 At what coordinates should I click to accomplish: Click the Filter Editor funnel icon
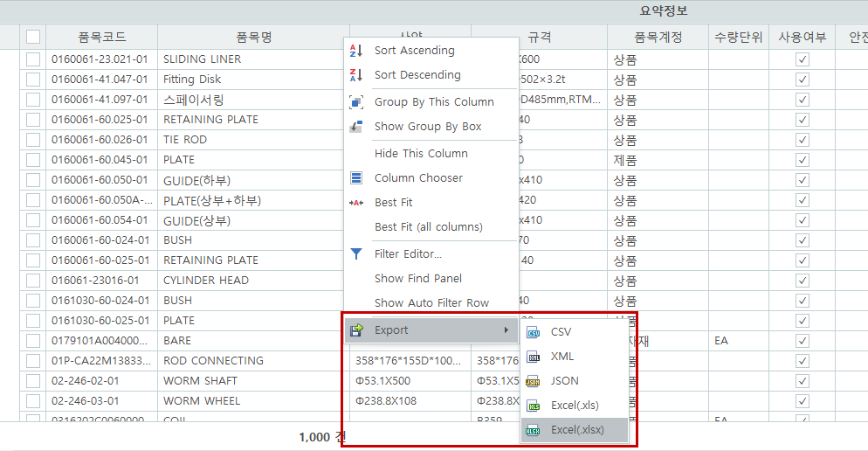click(x=356, y=253)
